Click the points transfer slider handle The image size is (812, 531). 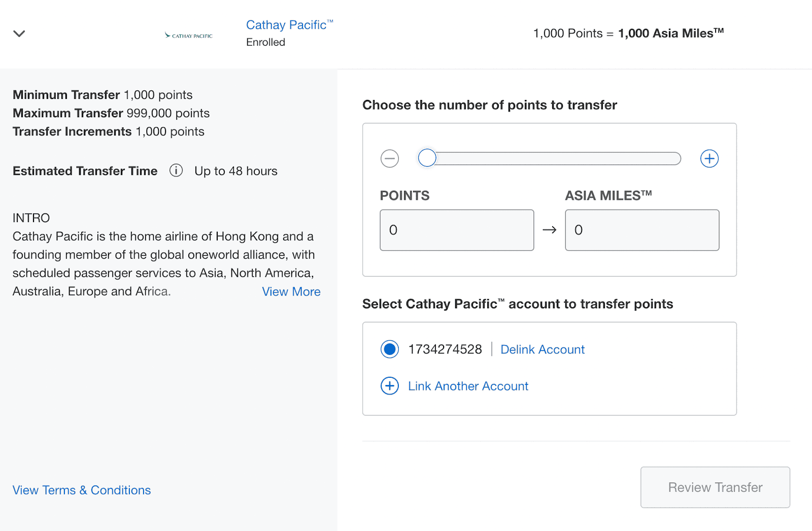pyautogui.click(x=427, y=158)
